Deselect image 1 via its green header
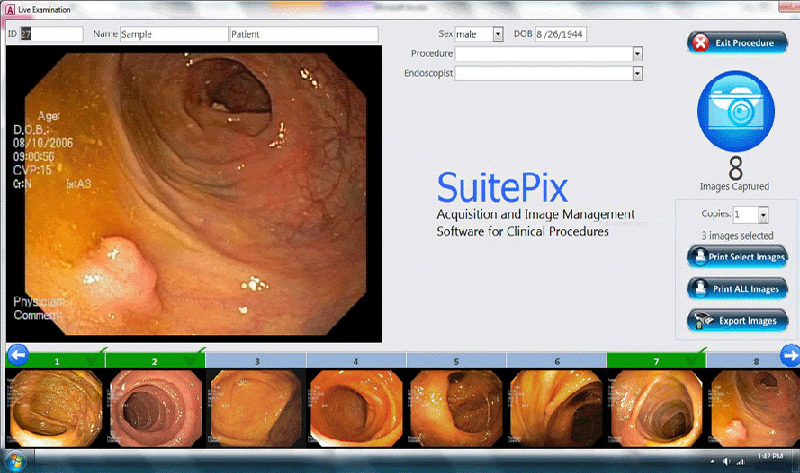800x473 pixels. click(x=55, y=359)
